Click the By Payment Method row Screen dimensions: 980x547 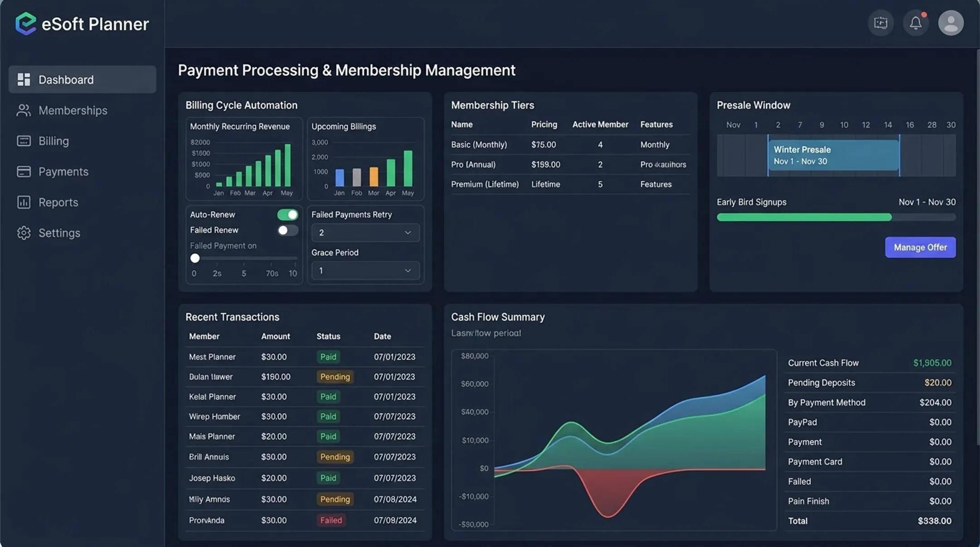pos(870,402)
